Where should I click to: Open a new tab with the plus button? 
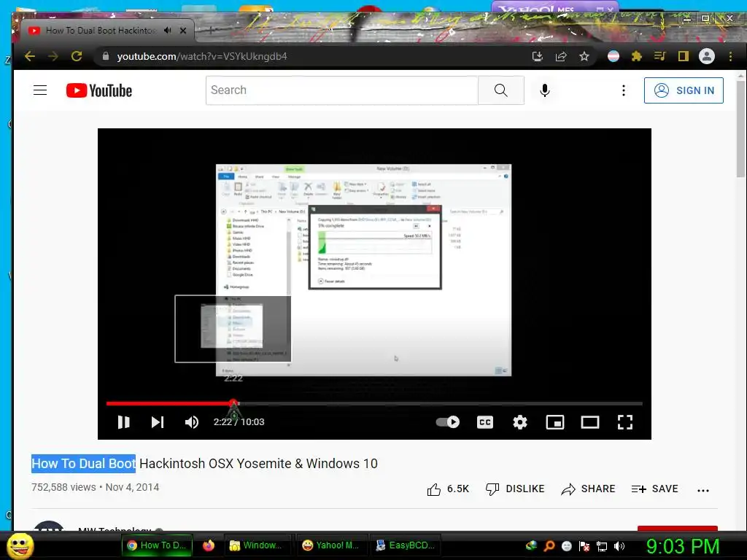[x=212, y=30]
